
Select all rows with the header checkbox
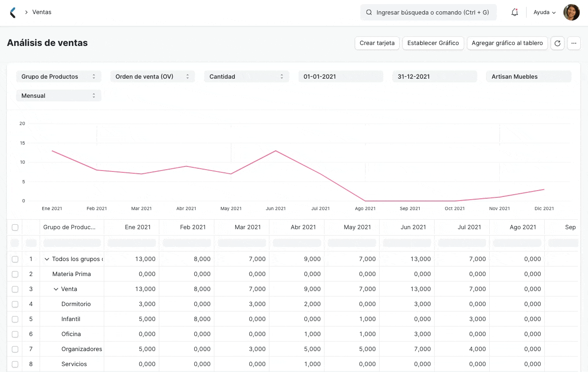(15, 227)
